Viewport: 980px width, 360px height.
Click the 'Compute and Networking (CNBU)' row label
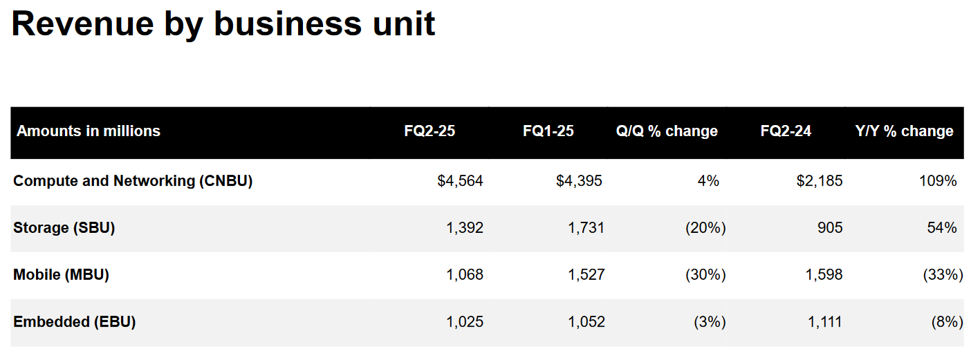click(x=133, y=181)
